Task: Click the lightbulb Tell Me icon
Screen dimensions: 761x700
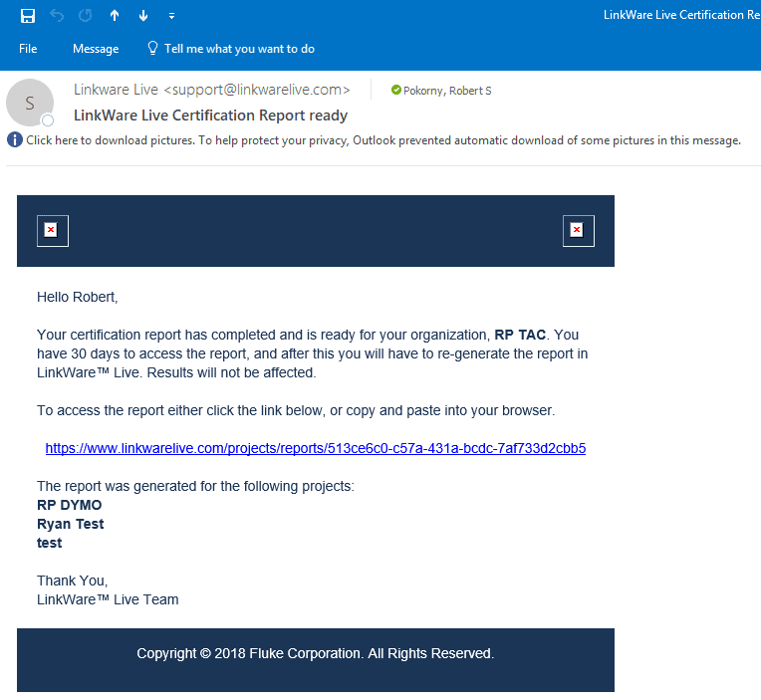Action: [x=152, y=48]
